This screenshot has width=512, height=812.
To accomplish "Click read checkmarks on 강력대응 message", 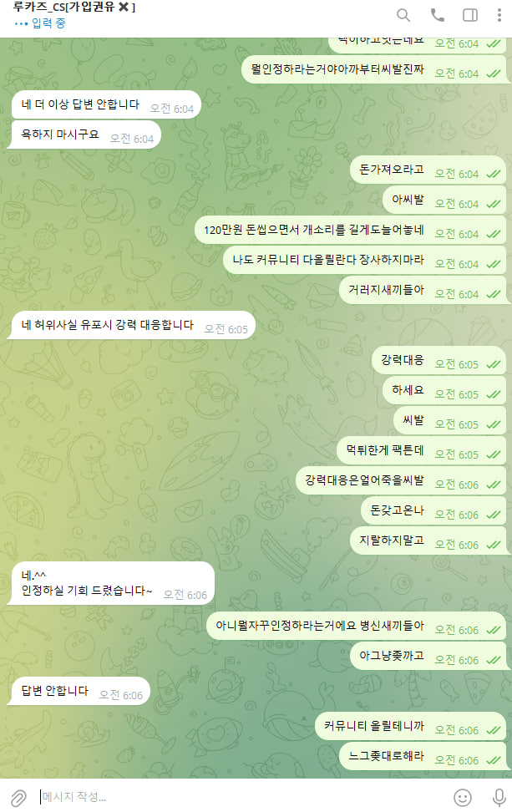I will point(494,364).
